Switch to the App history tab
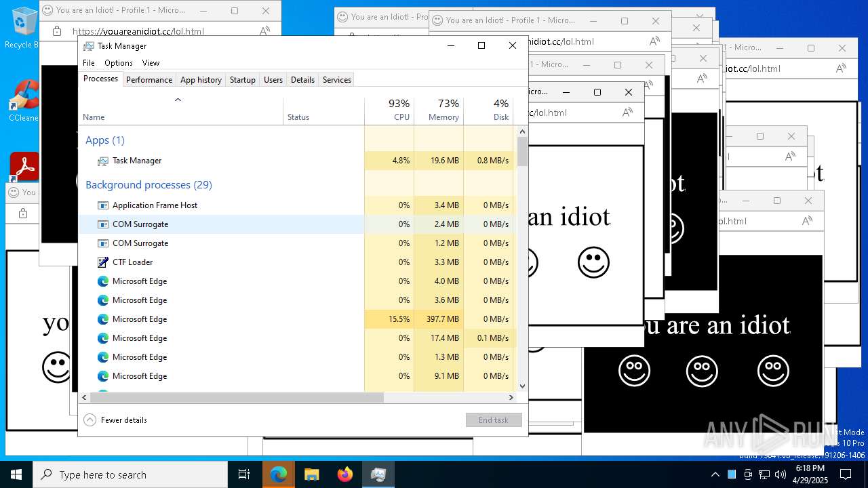868x488 pixels. (x=201, y=80)
